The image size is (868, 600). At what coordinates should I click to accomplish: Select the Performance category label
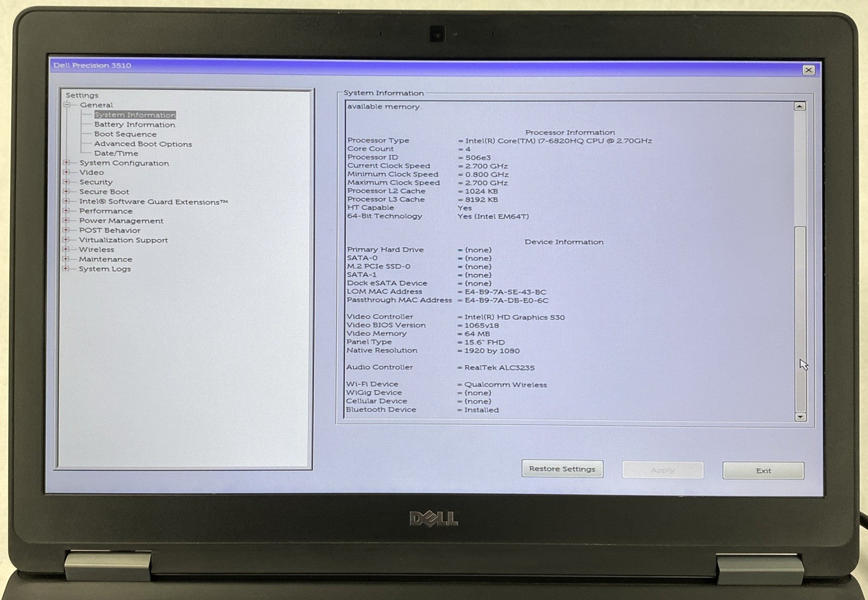[x=106, y=211]
